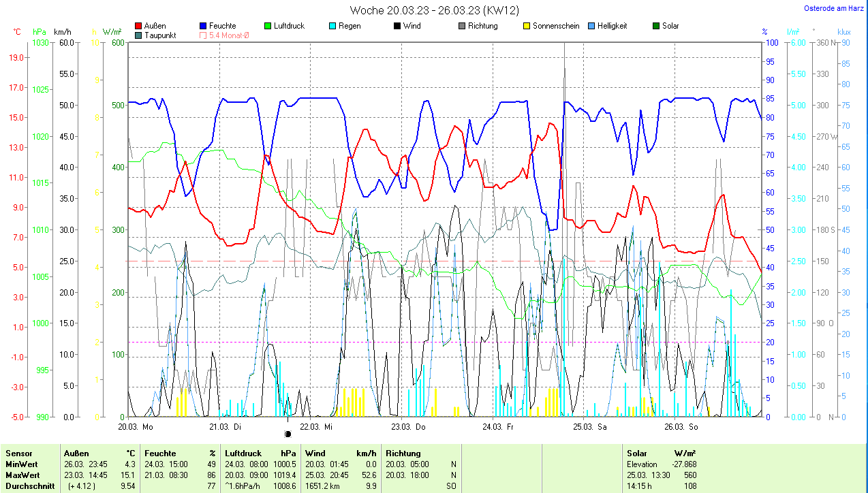Click the gray Richtung legend marker

[x=461, y=26]
